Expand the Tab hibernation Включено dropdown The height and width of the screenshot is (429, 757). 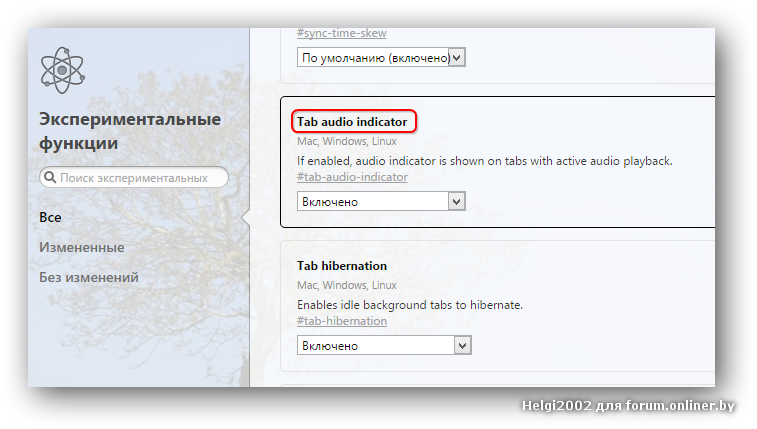(x=384, y=346)
